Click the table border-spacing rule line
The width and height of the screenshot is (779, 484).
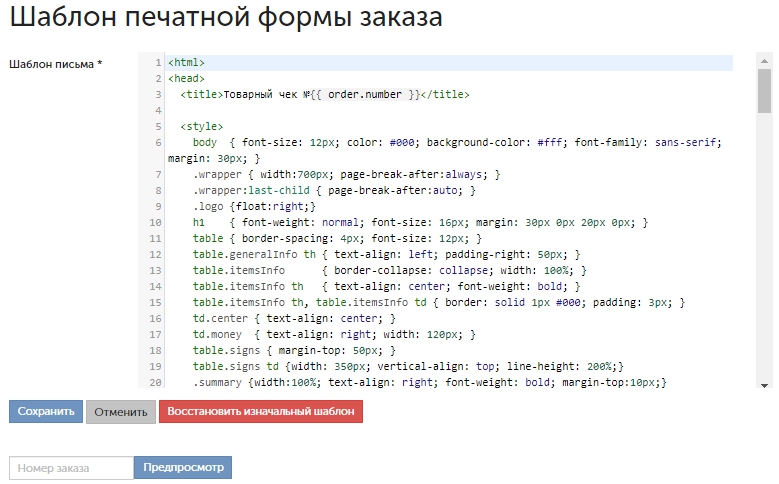(x=337, y=239)
